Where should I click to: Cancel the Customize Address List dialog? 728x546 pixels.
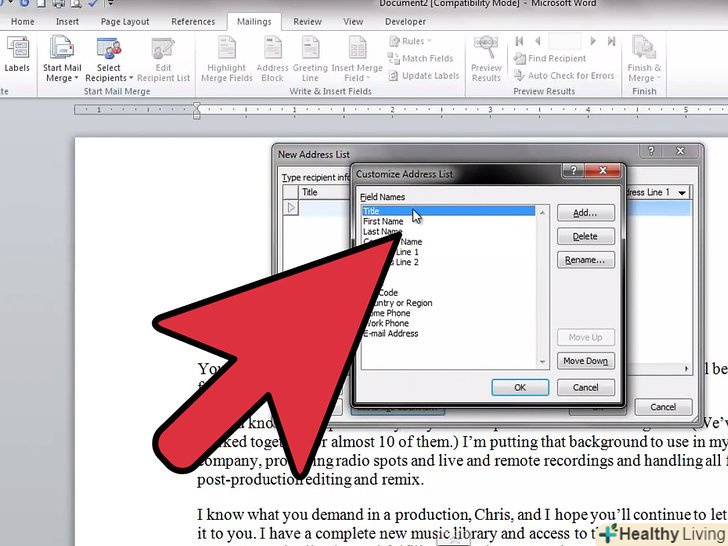[x=585, y=387]
